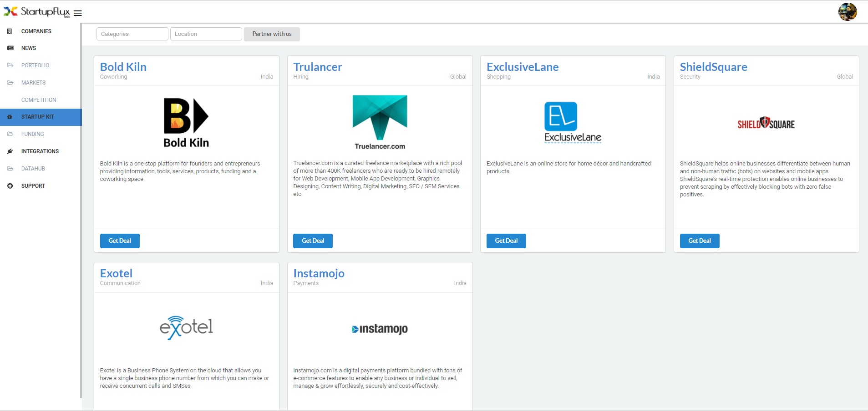Click the ShieldSquare description text
The height and width of the screenshot is (411, 868).
(x=765, y=179)
